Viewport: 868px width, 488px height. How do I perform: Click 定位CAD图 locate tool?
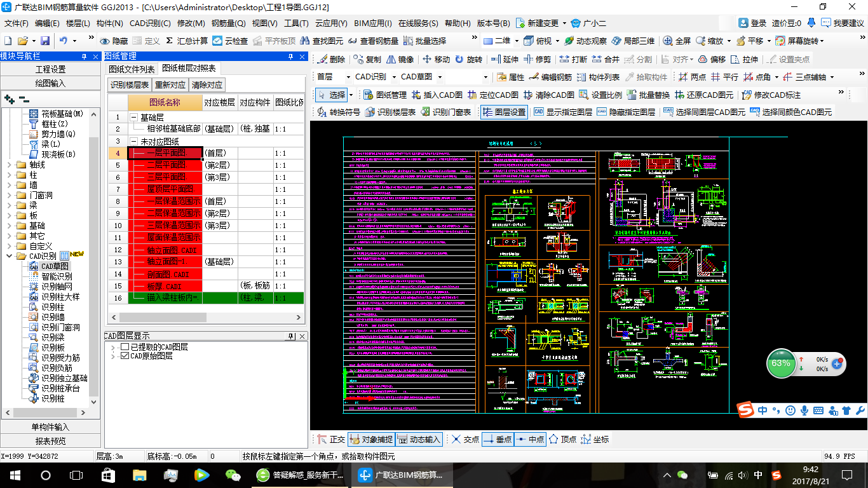[x=493, y=95]
